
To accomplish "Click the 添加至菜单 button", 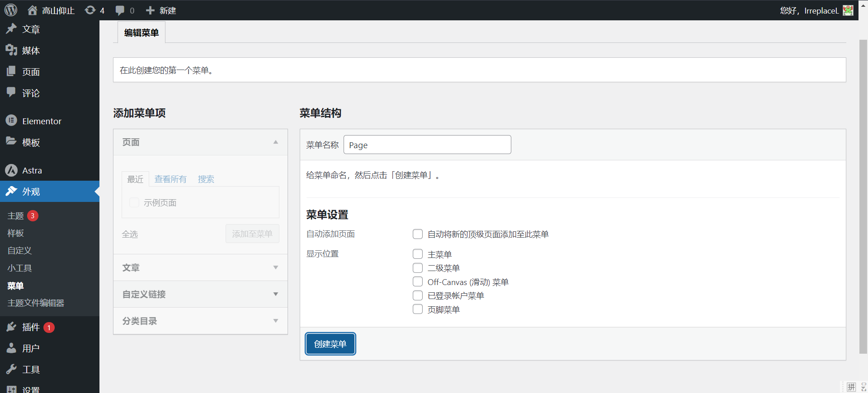I will pos(252,234).
